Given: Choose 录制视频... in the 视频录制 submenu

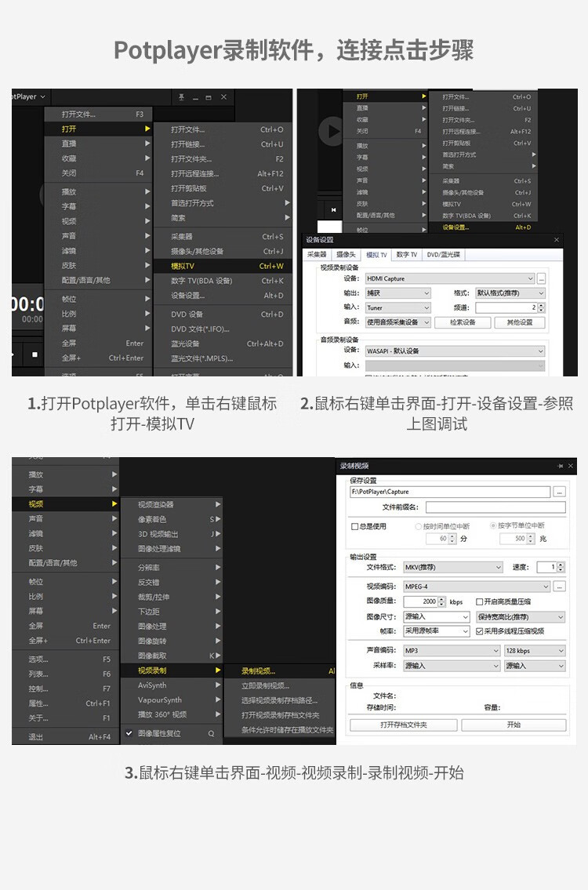Looking at the screenshot, I should pyautogui.click(x=281, y=671).
